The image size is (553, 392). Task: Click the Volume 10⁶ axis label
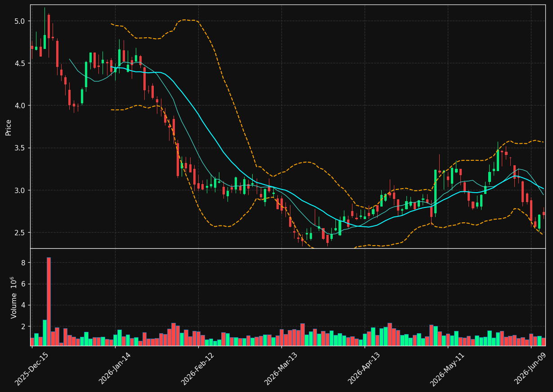pyautogui.click(x=13, y=297)
